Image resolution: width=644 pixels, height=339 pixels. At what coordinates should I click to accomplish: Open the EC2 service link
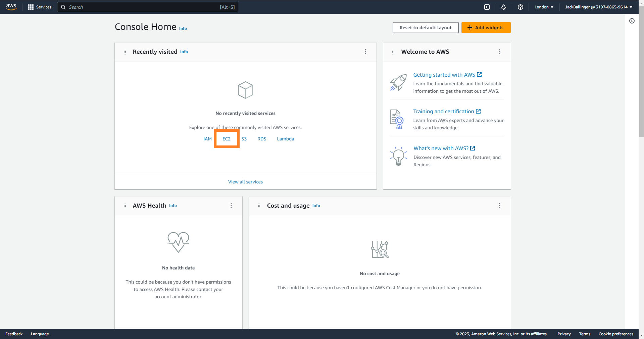tap(227, 139)
